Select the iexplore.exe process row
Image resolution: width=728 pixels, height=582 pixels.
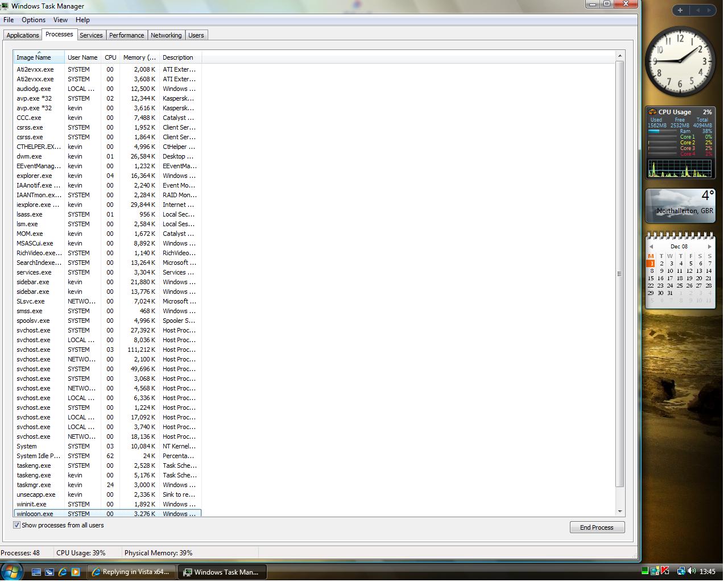coord(107,205)
